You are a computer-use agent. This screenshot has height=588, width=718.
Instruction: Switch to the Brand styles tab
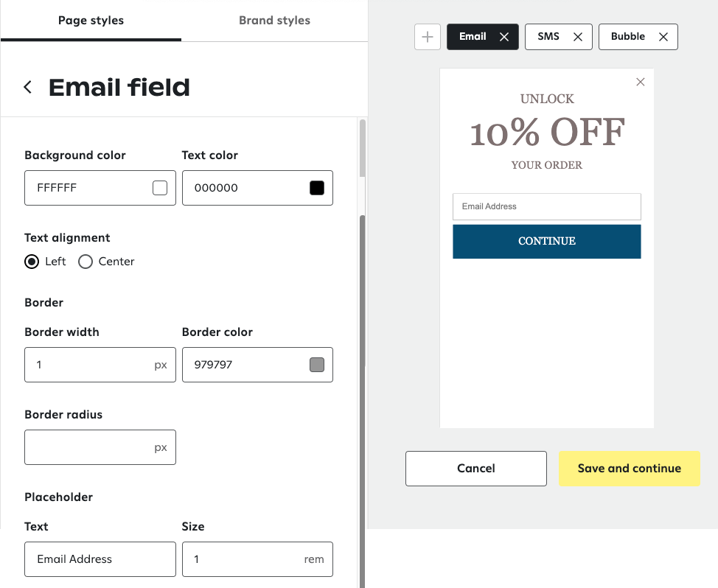[x=274, y=21]
